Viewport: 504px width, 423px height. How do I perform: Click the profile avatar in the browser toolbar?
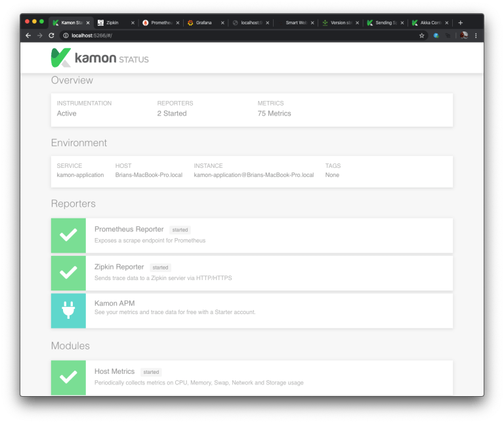(x=464, y=35)
